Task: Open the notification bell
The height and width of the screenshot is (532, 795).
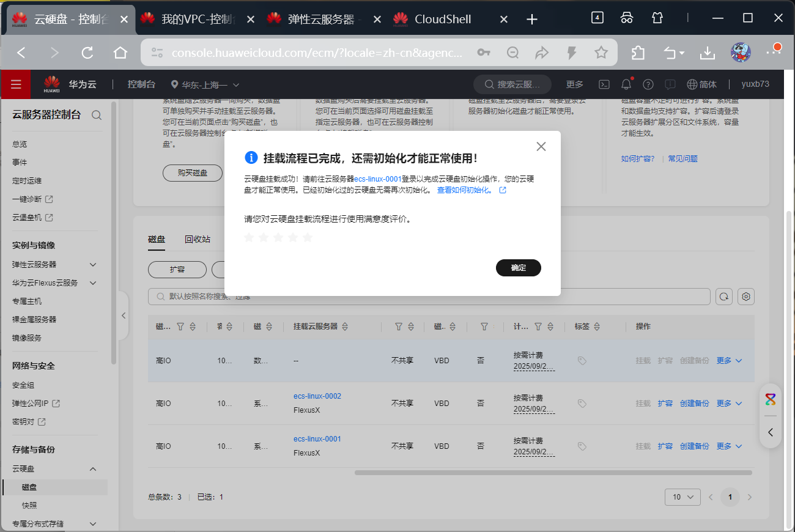Action: click(626, 84)
